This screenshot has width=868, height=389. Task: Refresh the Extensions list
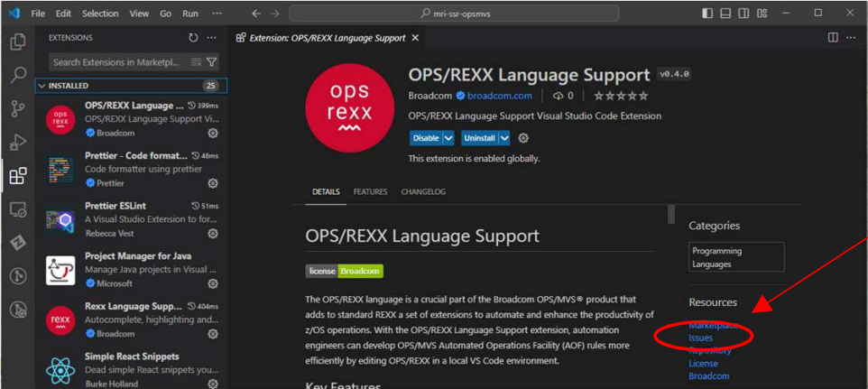point(193,38)
